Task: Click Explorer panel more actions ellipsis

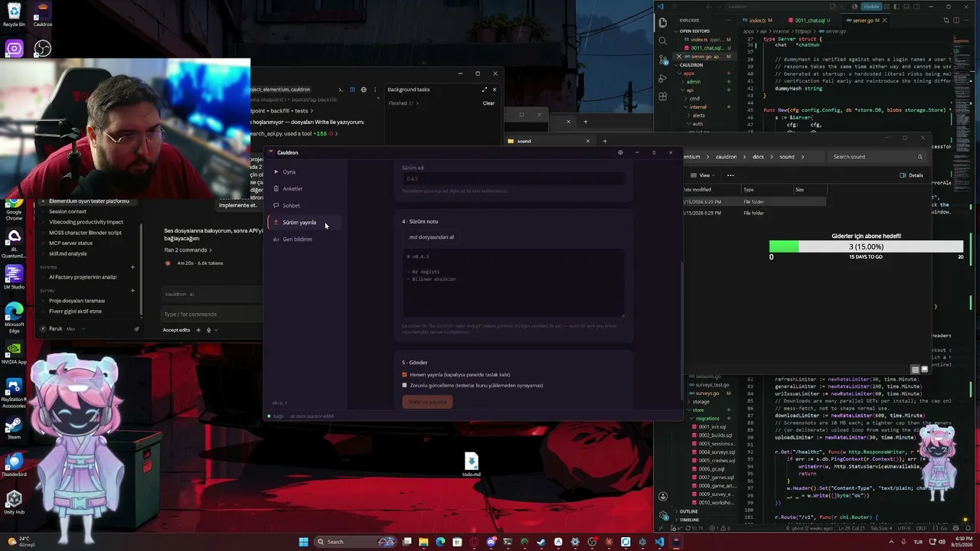Action: click(x=729, y=21)
